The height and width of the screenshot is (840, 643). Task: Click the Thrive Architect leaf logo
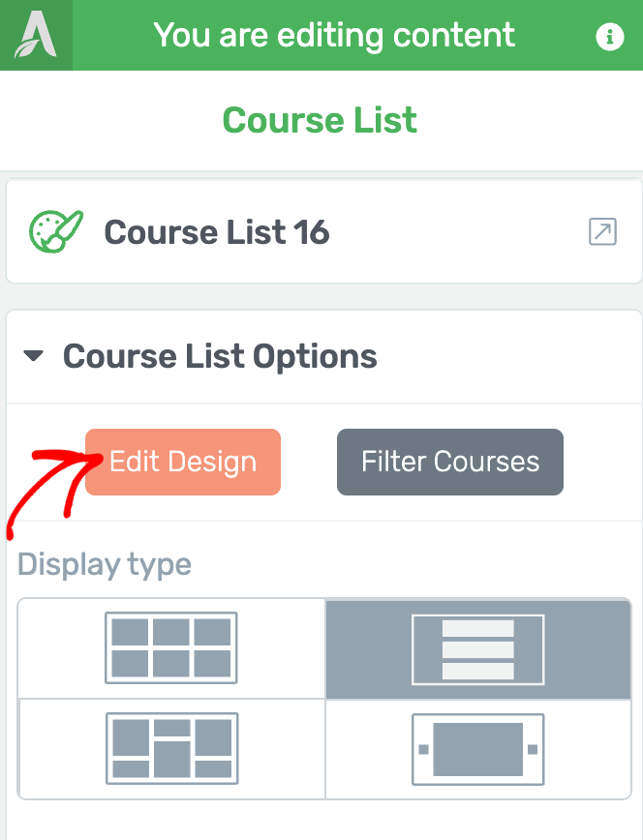36,35
